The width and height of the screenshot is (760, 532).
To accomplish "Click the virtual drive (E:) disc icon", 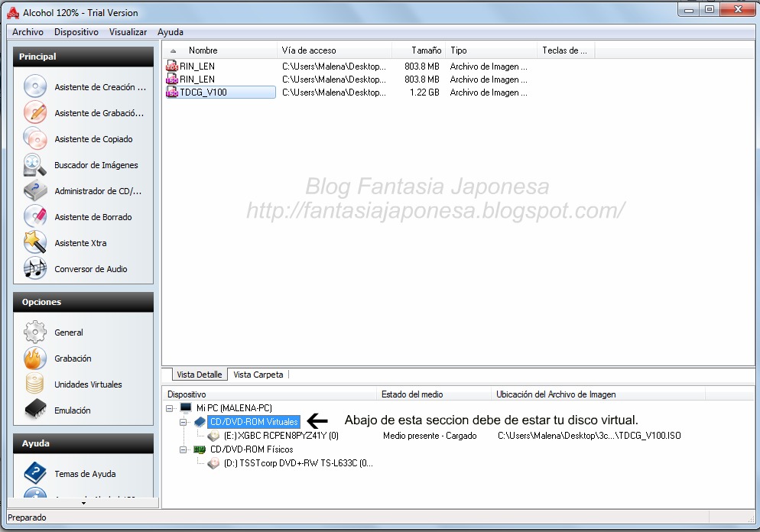I will point(213,436).
